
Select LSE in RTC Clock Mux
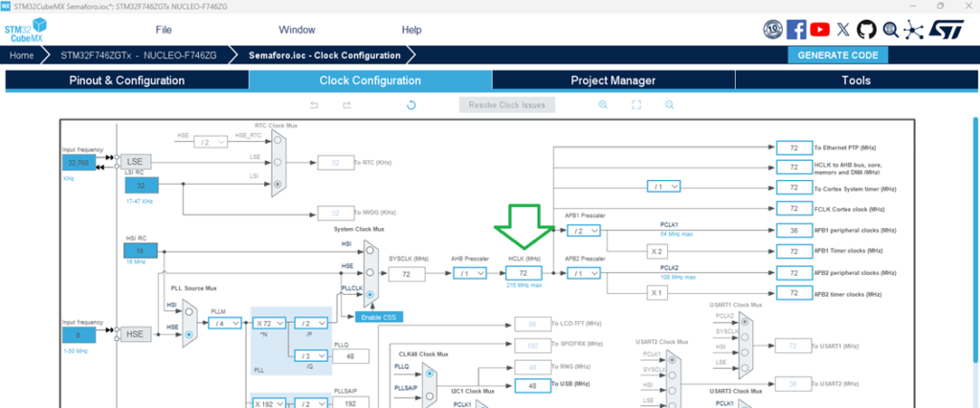point(278,163)
